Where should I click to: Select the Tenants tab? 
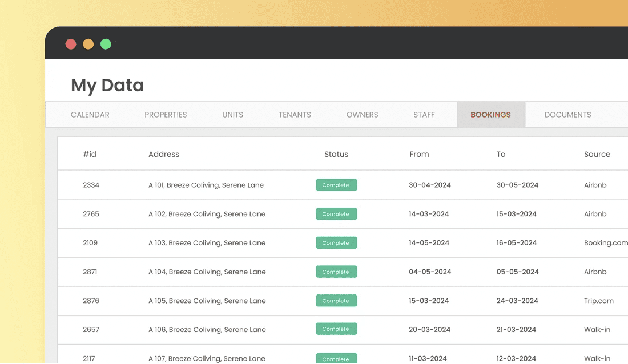[x=295, y=115]
